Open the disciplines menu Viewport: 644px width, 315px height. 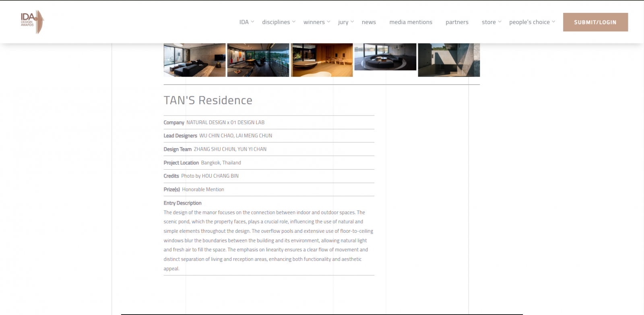click(276, 22)
